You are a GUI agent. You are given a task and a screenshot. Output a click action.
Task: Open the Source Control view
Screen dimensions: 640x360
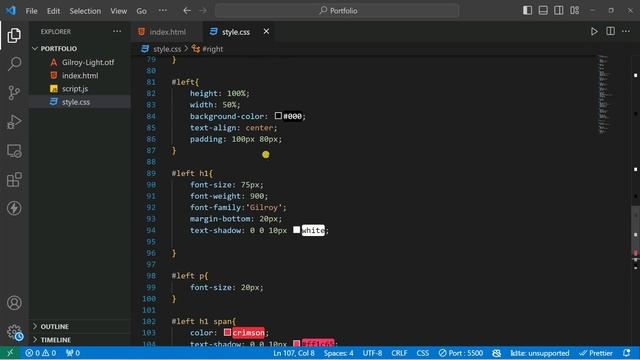coord(14,93)
